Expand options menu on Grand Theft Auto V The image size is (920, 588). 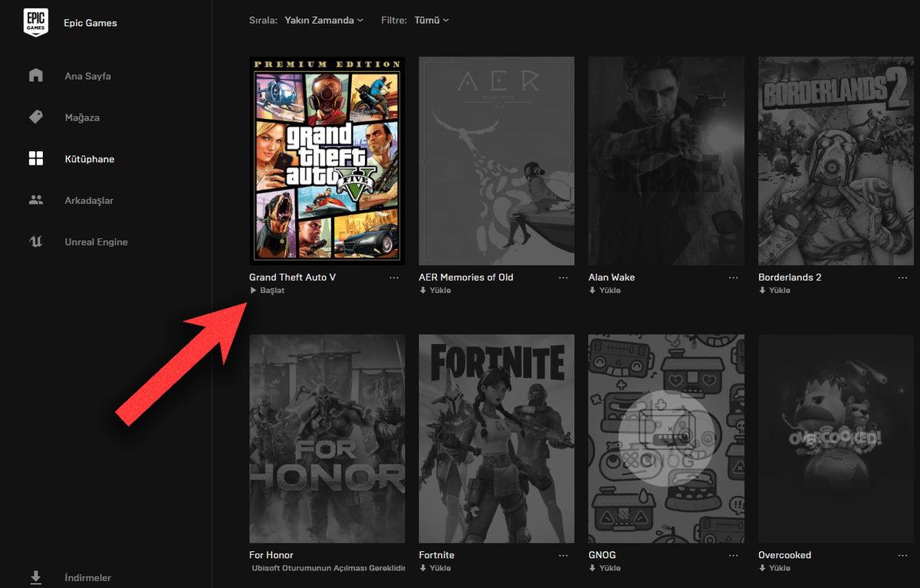pyautogui.click(x=394, y=278)
